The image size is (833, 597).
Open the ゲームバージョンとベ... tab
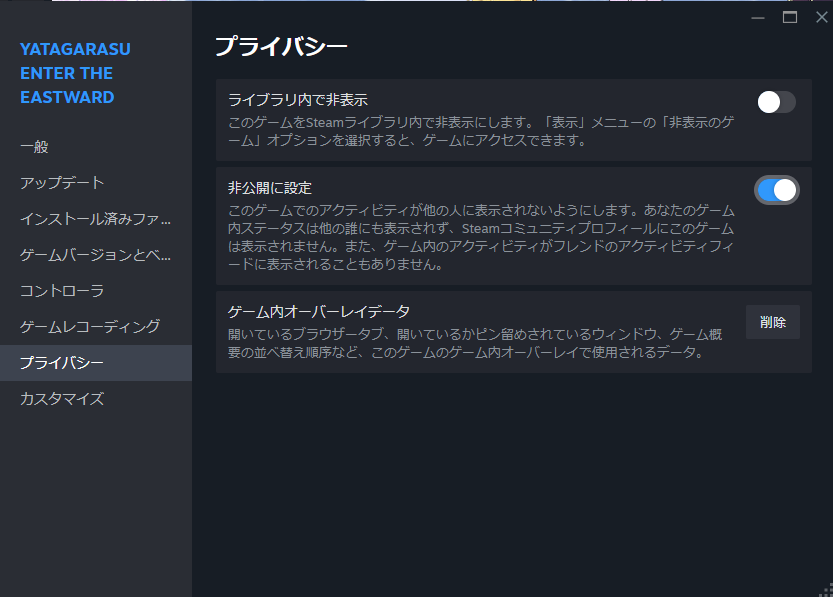[96, 255]
